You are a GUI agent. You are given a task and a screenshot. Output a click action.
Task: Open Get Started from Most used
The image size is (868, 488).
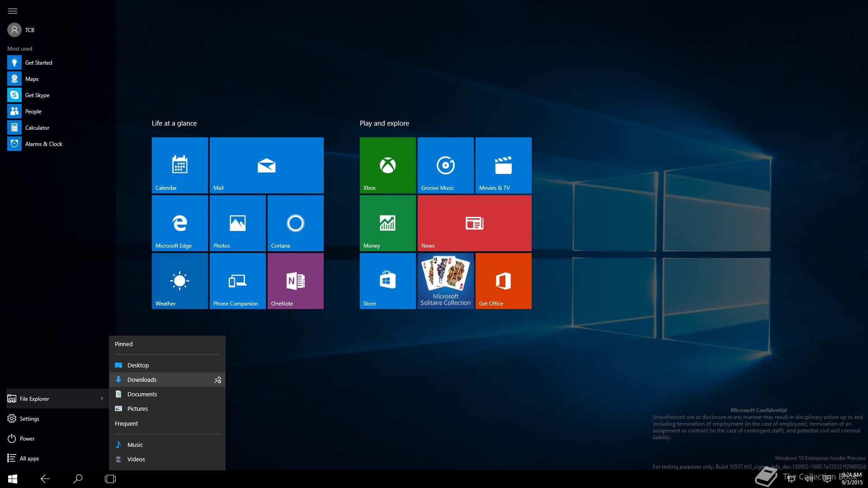click(58, 62)
